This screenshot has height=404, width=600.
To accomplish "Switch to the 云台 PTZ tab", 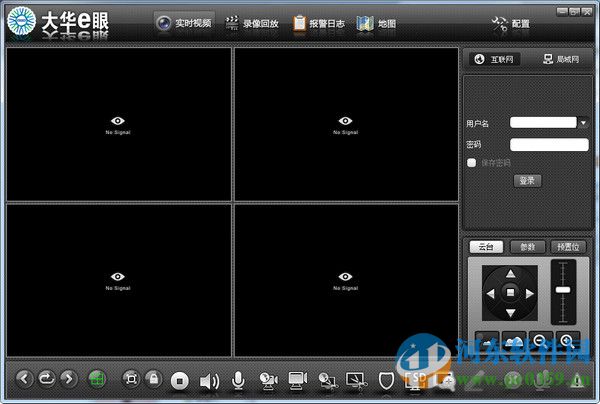I will pos(486,247).
